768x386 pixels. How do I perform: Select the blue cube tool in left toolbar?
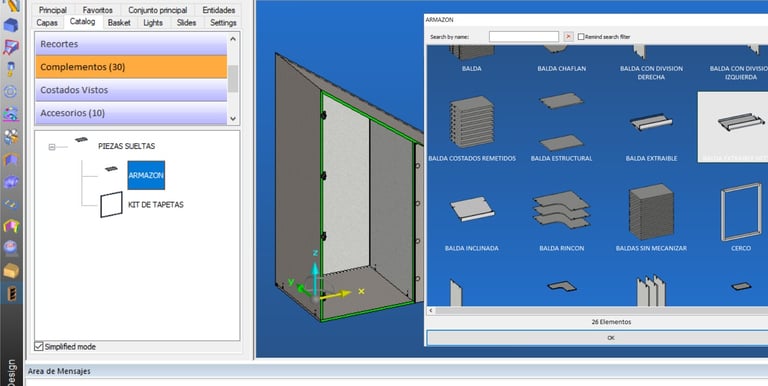[11, 25]
